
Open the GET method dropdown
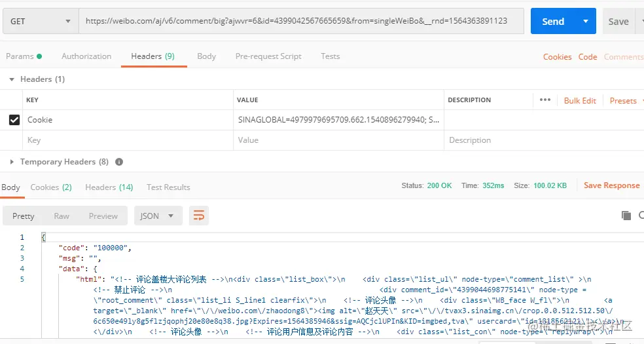click(41, 21)
